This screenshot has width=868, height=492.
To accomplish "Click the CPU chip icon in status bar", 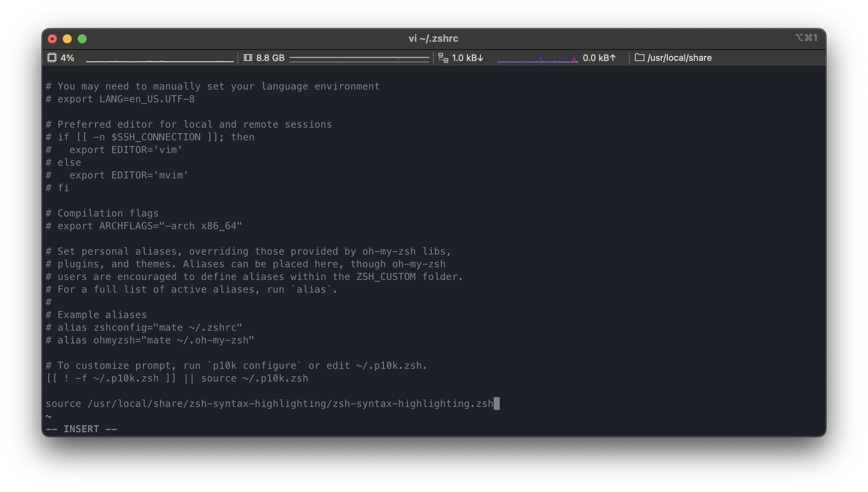I will [x=52, y=58].
